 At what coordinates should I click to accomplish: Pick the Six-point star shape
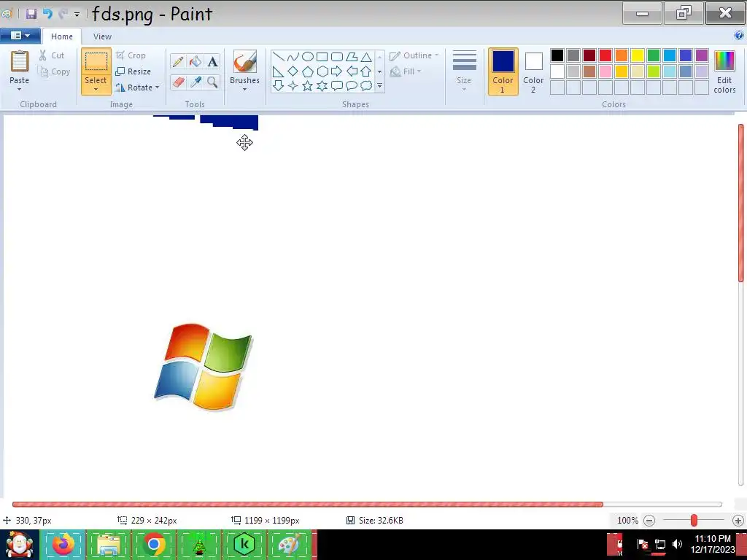click(x=322, y=86)
